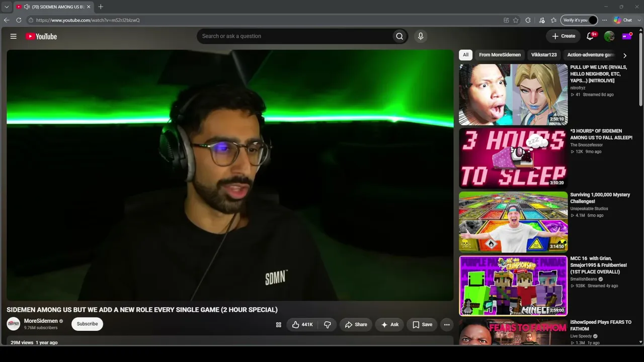
Task: Open the 1,000,000 Mystery Challenges thumbnail
Action: [x=513, y=222]
